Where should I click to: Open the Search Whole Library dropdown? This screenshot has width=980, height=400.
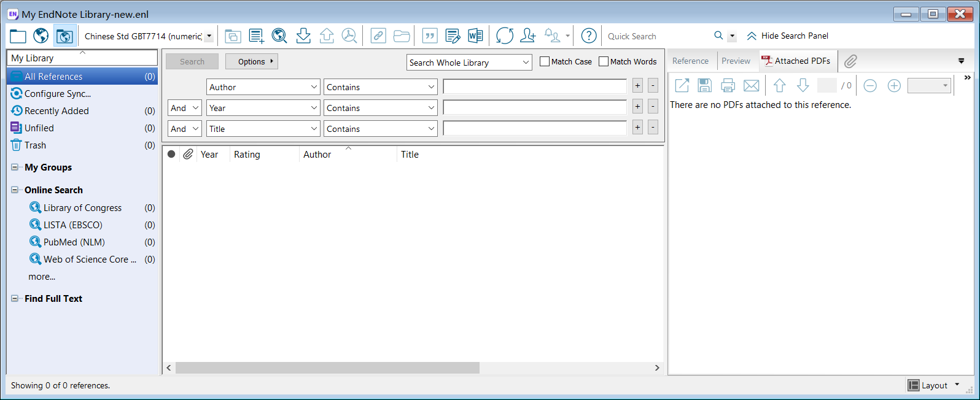click(469, 63)
